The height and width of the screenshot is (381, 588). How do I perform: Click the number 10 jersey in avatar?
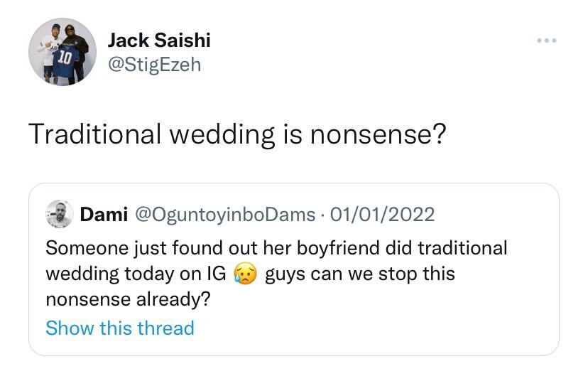click(x=64, y=59)
